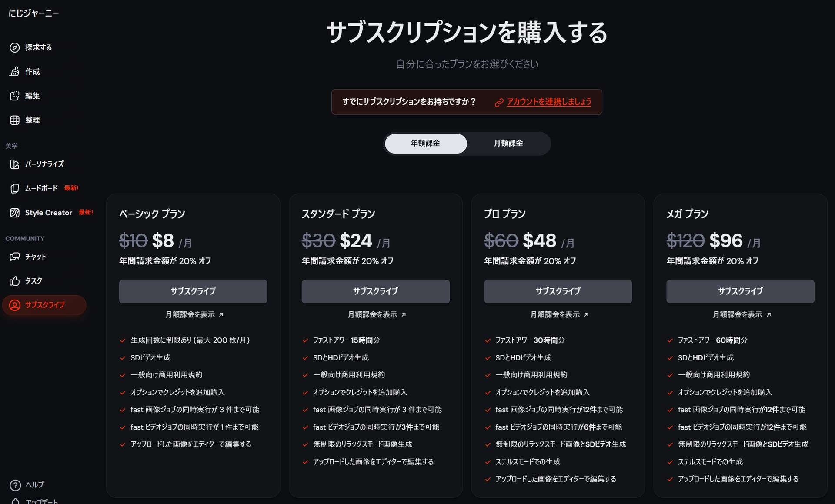
Task: Open the Chat speech bubble icon
Action: click(x=15, y=257)
